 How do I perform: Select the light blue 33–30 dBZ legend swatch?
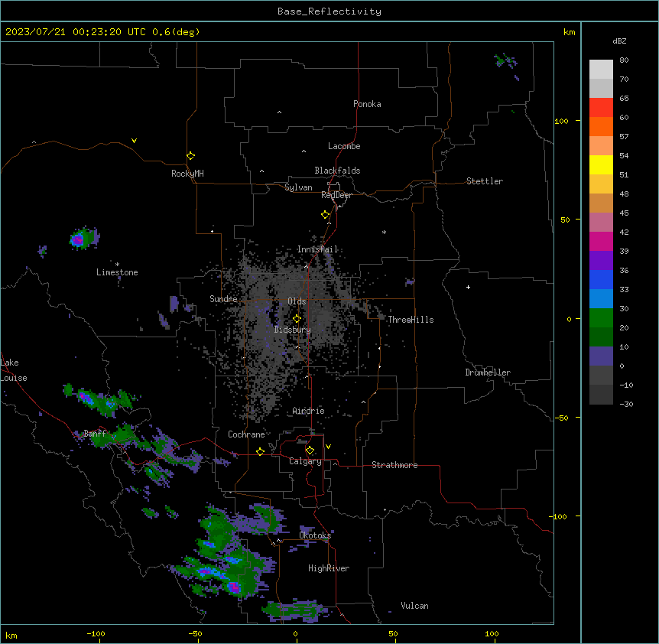601,298
